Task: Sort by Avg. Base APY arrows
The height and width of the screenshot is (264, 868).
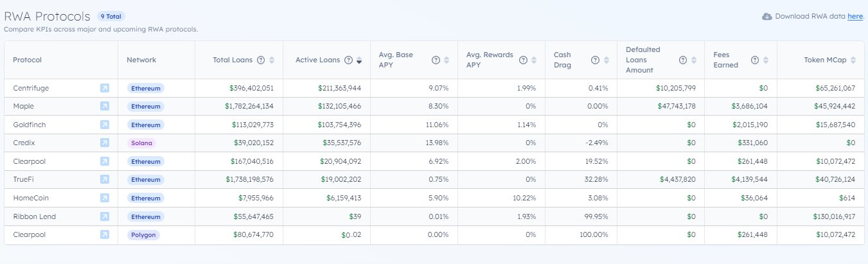Action: [x=447, y=60]
